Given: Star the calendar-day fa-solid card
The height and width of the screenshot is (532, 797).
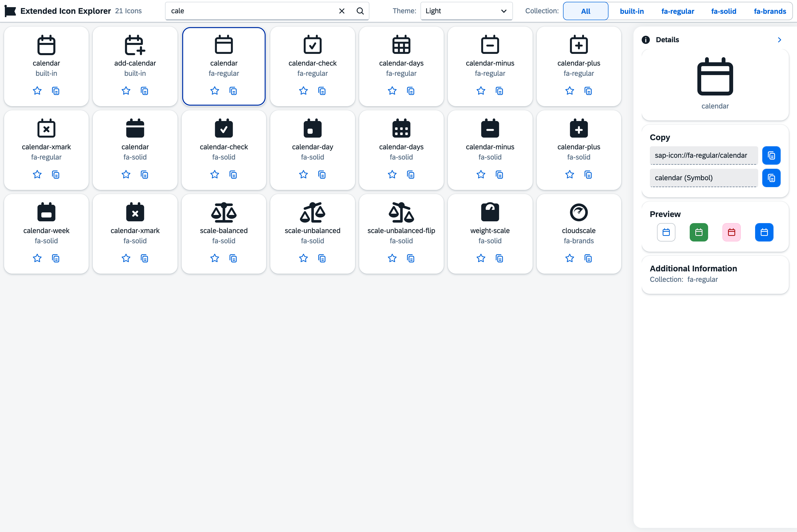Looking at the screenshot, I should click(303, 175).
